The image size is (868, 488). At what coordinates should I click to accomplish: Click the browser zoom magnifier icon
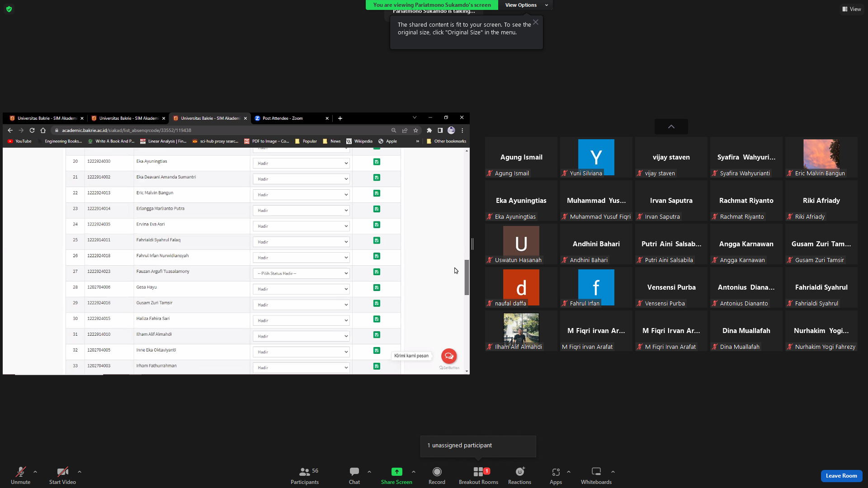point(394,130)
